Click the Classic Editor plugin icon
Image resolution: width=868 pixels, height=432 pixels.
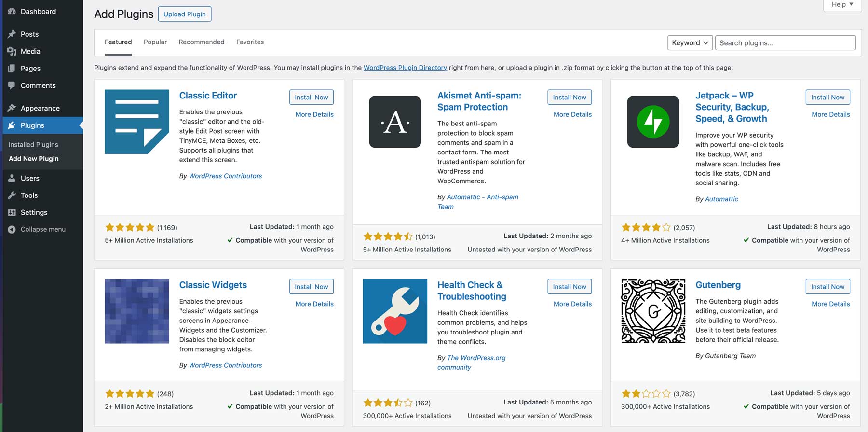click(x=137, y=122)
